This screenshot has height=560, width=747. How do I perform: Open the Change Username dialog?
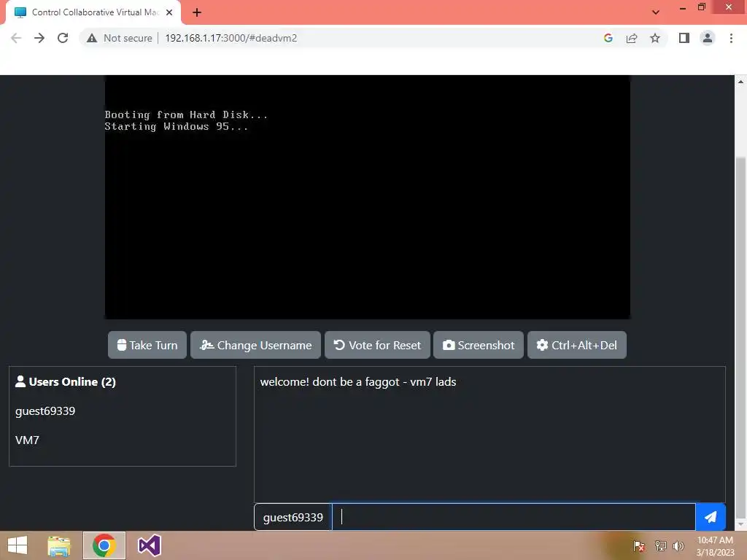[x=256, y=345]
